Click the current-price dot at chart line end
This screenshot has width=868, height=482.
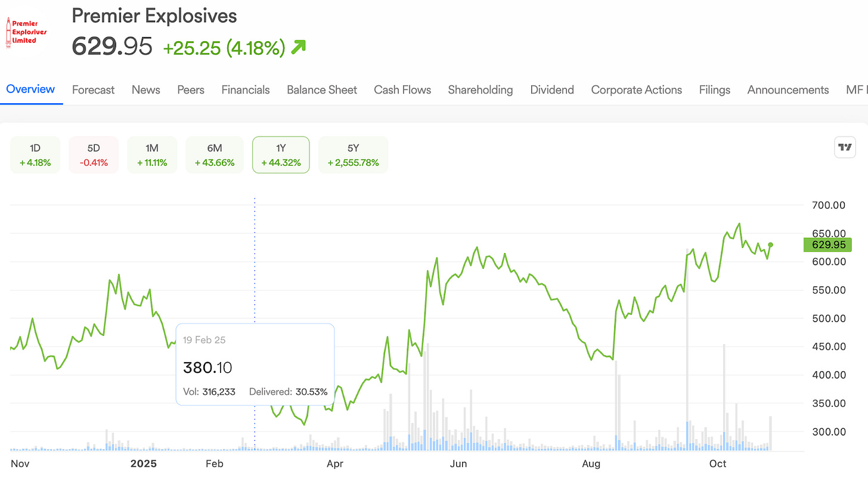(771, 245)
